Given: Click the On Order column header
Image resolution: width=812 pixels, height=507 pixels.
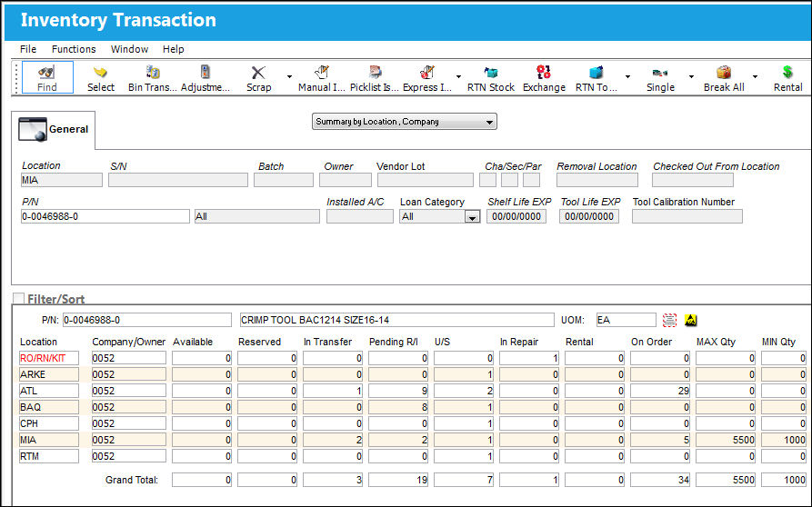Looking at the screenshot, I should pyautogui.click(x=651, y=342).
